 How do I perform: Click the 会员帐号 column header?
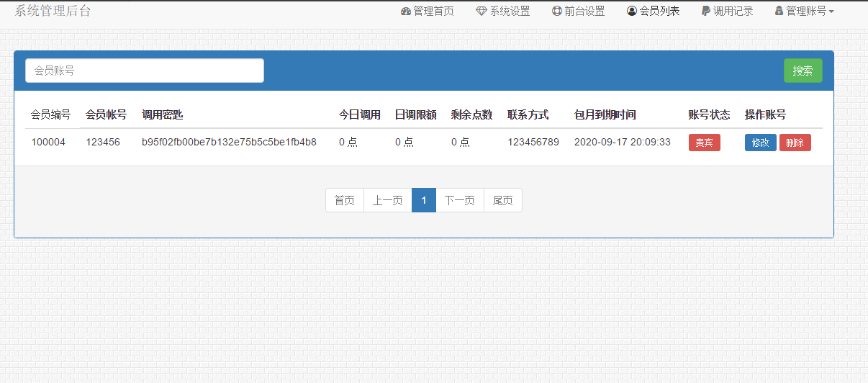(x=107, y=115)
